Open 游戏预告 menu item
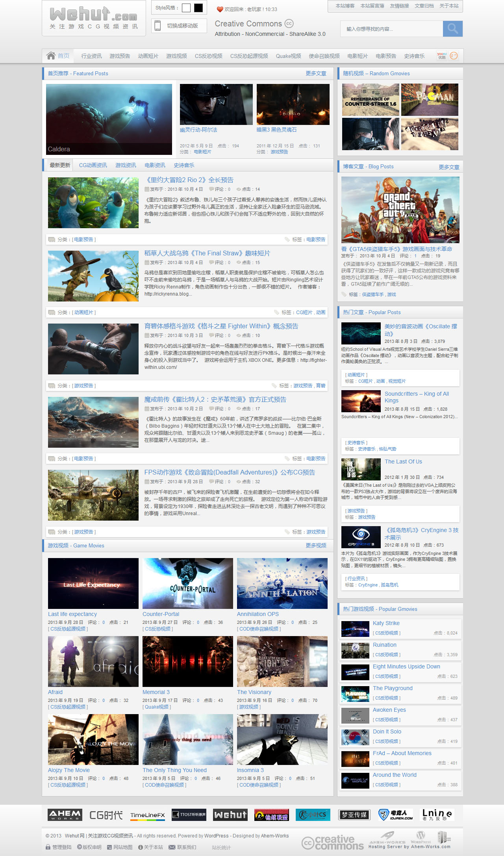 click(x=120, y=56)
